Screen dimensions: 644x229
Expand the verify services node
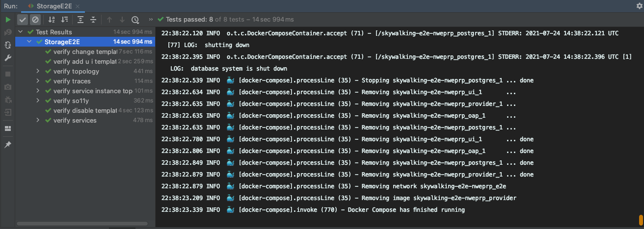click(x=38, y=120)
